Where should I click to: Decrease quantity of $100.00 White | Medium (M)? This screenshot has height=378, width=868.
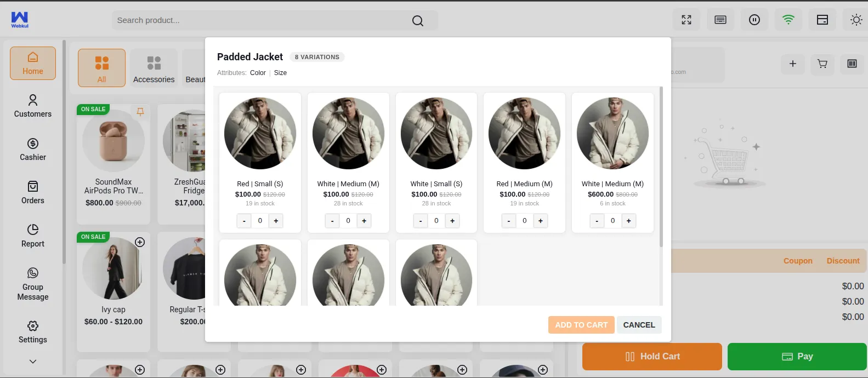332,221
